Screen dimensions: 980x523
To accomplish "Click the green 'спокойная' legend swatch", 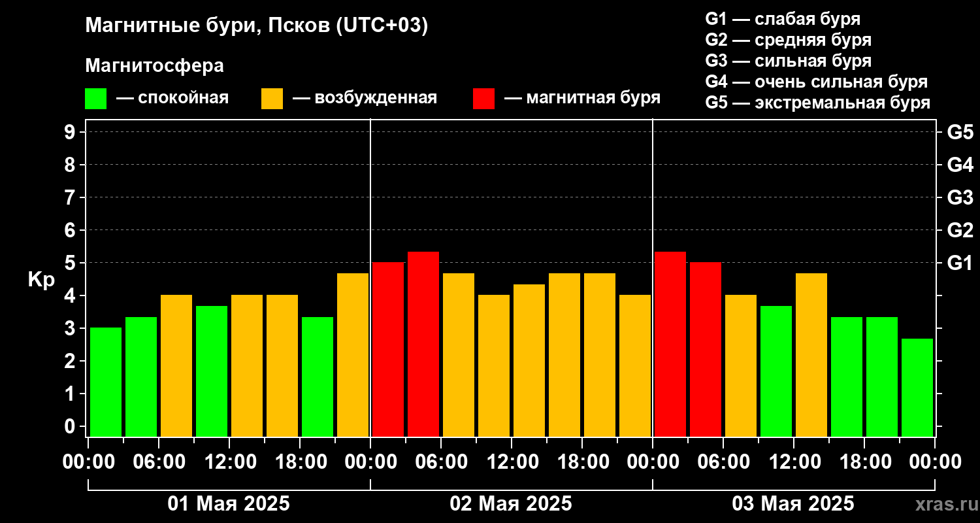I will 95,99.
